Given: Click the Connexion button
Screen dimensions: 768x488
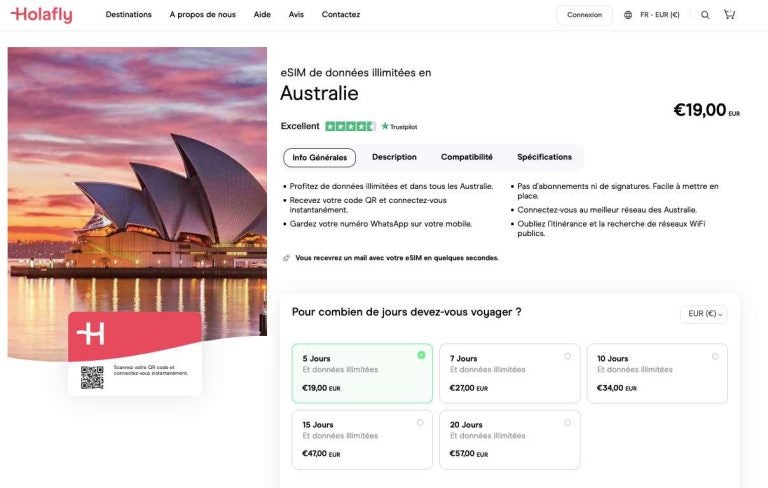Looking at the screenshot, I should pos(584,15).
